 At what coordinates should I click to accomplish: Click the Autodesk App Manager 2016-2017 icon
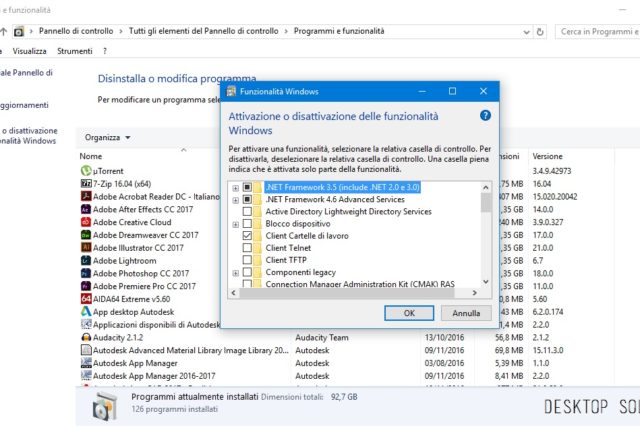(x=86, y=375)
